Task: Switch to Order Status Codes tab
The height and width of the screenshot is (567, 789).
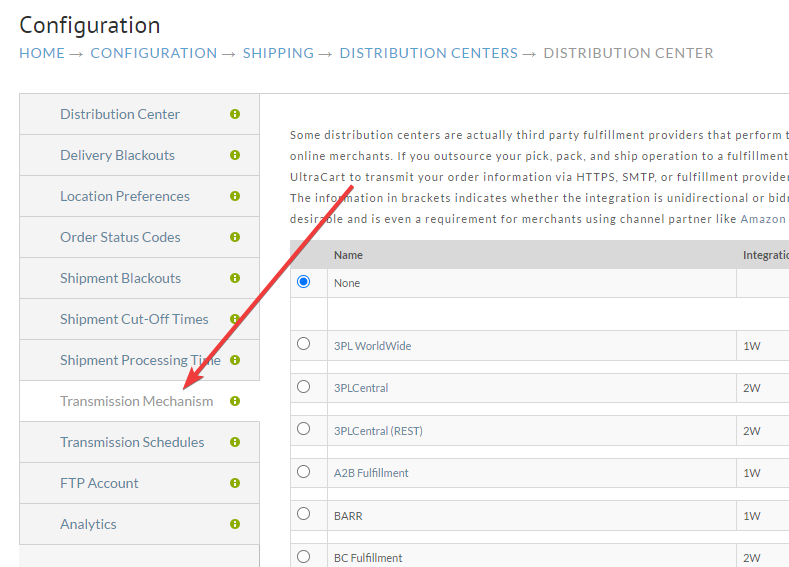Action: [139, 237]
